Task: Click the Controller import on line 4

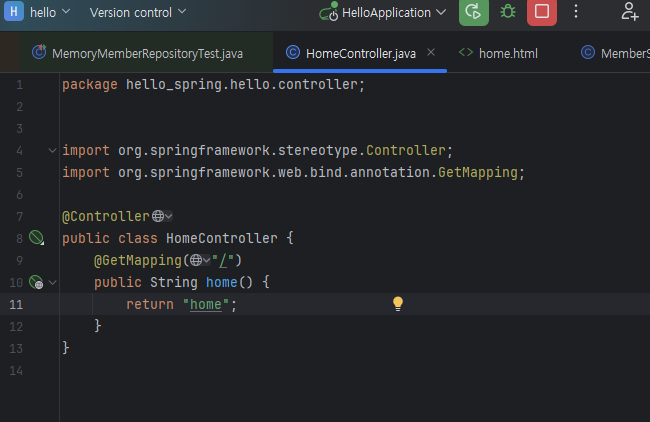Action: (405, 150)
